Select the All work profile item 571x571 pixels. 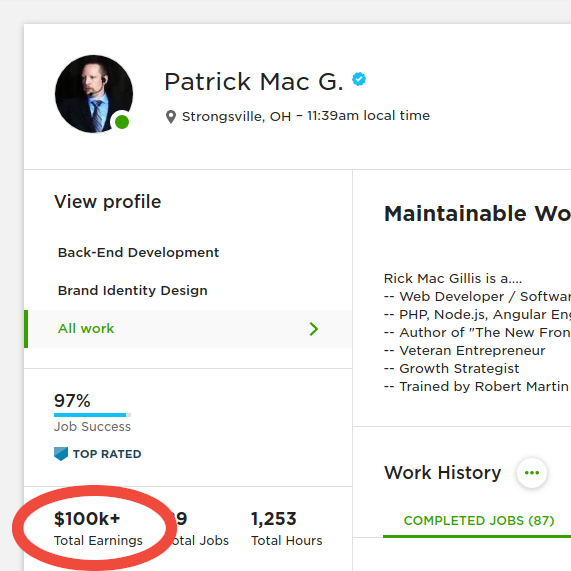188,329
